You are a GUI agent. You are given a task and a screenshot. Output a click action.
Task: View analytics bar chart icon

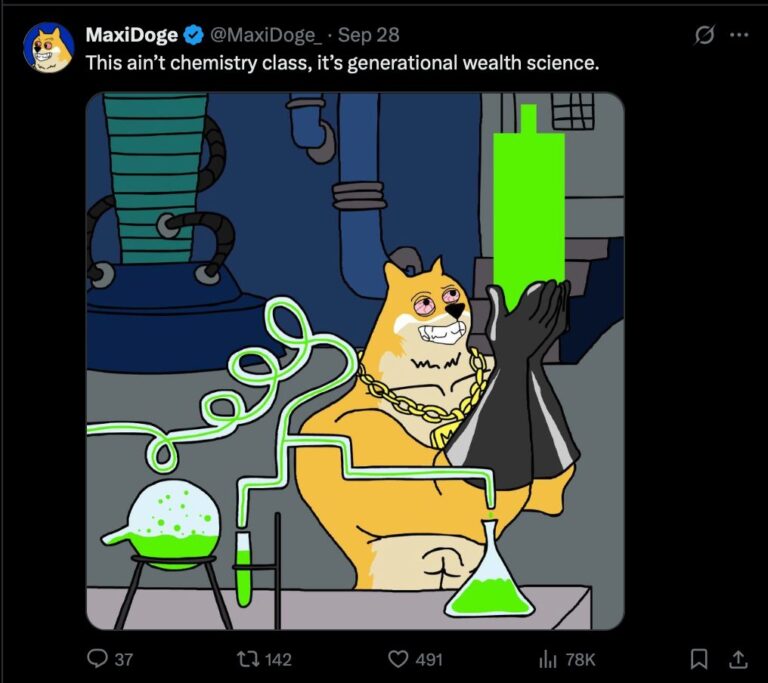(x=548, y=659)
